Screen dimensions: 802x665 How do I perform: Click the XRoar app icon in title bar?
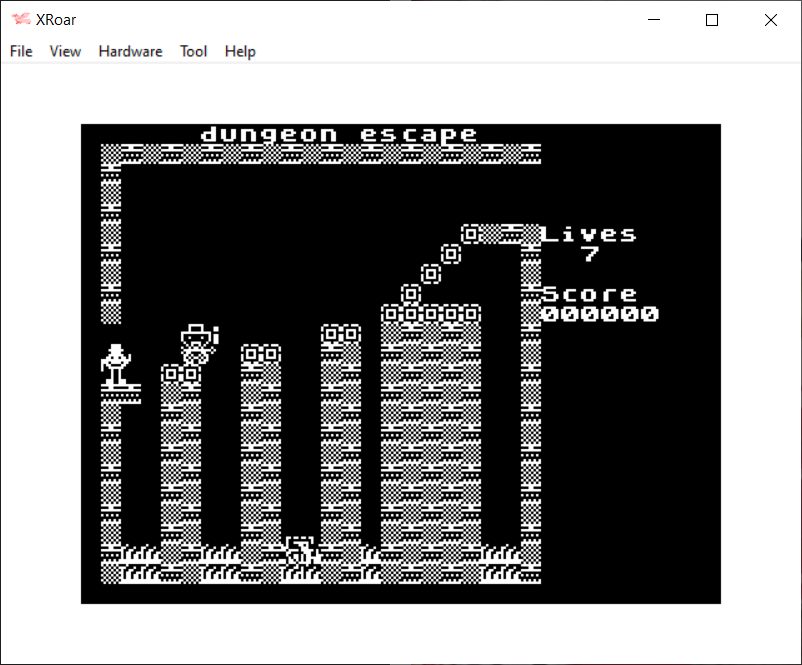20,19
